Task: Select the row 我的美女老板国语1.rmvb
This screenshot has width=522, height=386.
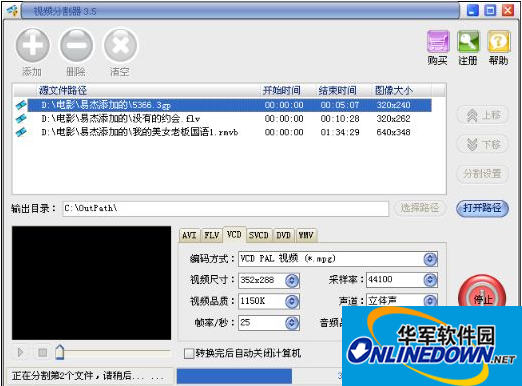Action: [229, 132]
